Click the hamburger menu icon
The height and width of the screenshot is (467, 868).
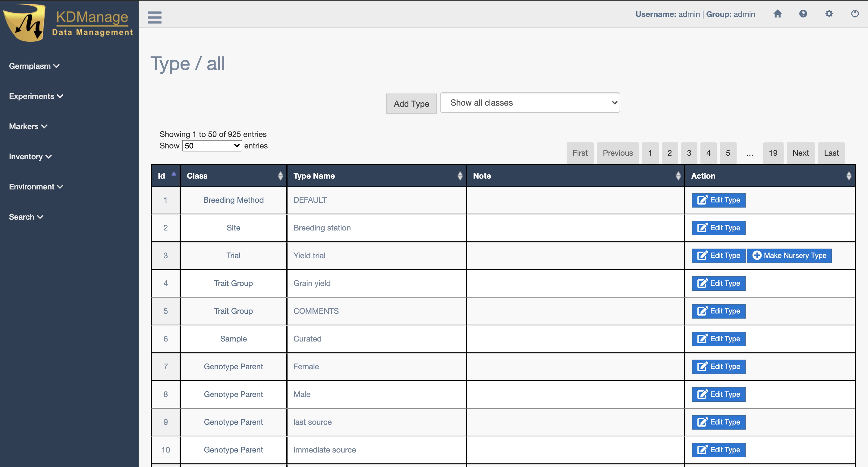154,17
